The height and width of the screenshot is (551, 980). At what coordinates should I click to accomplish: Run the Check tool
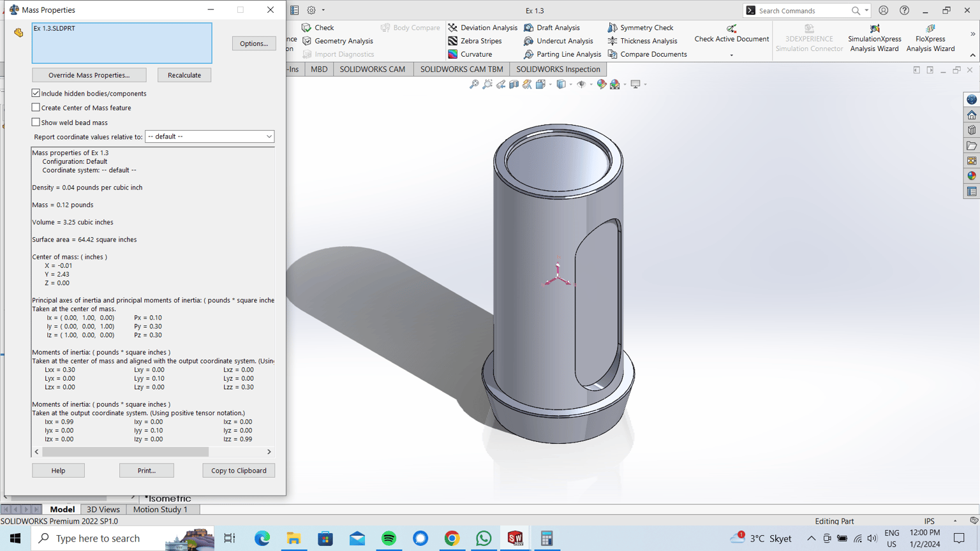(318, 27)
